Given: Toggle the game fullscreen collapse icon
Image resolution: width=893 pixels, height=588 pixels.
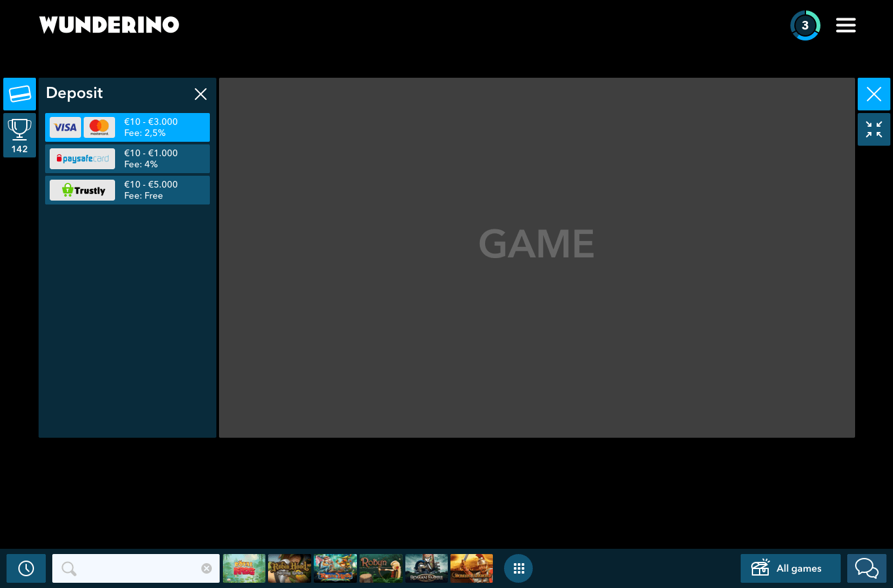Looking at the screenshot, I should (874, 129).
